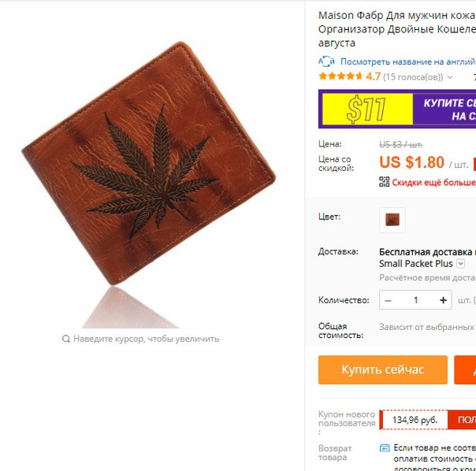Click the return policy icon near Возврат товара
This screenshot has width=476, height=471.
385,448
